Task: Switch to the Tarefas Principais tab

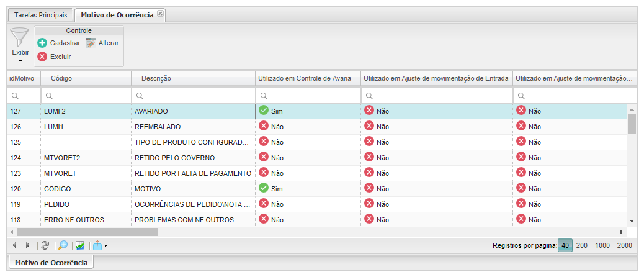Action: [41, 15]
